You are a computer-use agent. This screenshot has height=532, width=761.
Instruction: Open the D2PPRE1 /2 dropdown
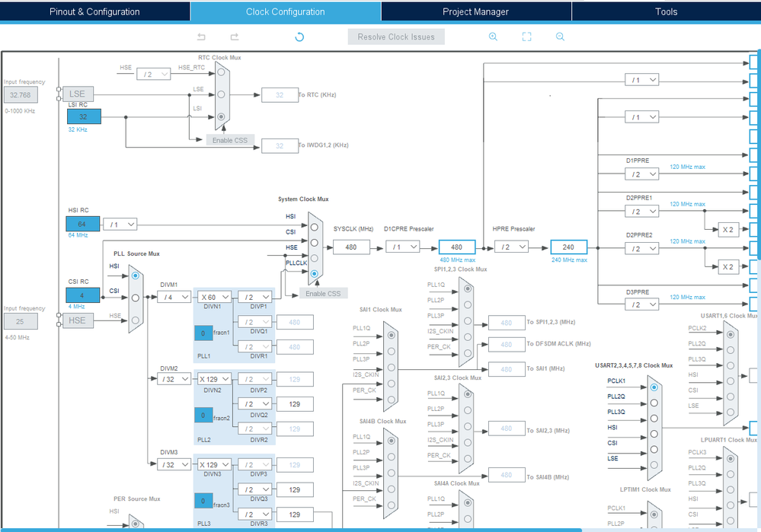point(641,212)
